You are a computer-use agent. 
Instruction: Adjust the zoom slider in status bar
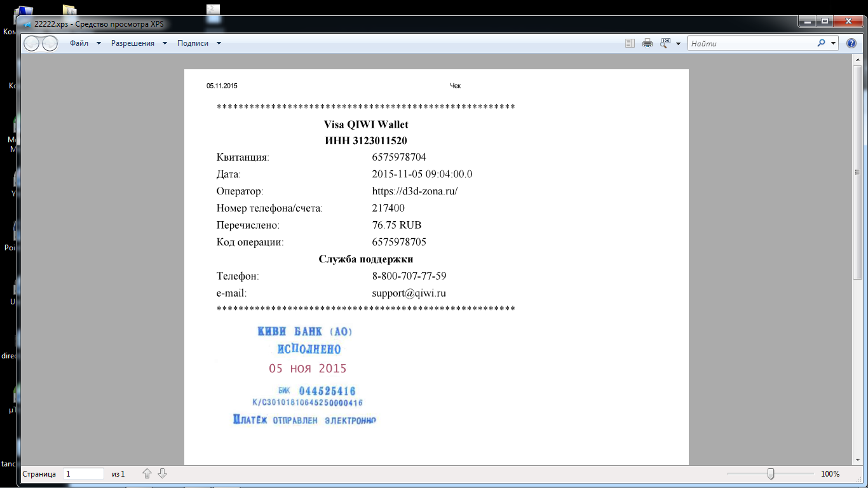pyautogui.click(x=771, y=473)
